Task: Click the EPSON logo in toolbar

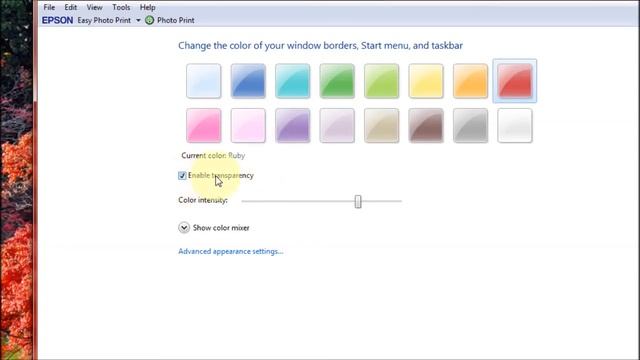Action: (x=58, y=20)
